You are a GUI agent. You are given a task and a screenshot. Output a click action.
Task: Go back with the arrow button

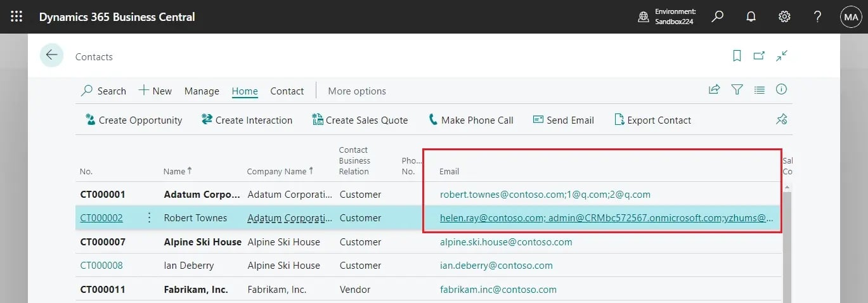51,55
